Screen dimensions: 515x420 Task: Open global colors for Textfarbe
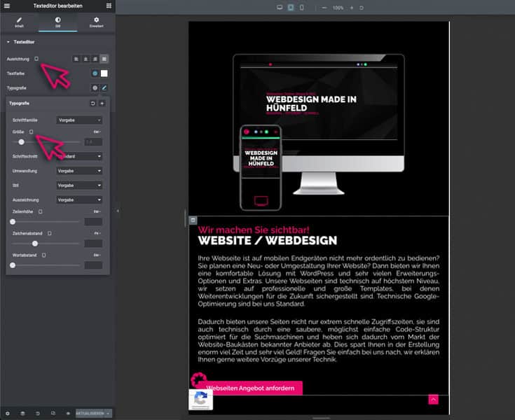(95, 73)
